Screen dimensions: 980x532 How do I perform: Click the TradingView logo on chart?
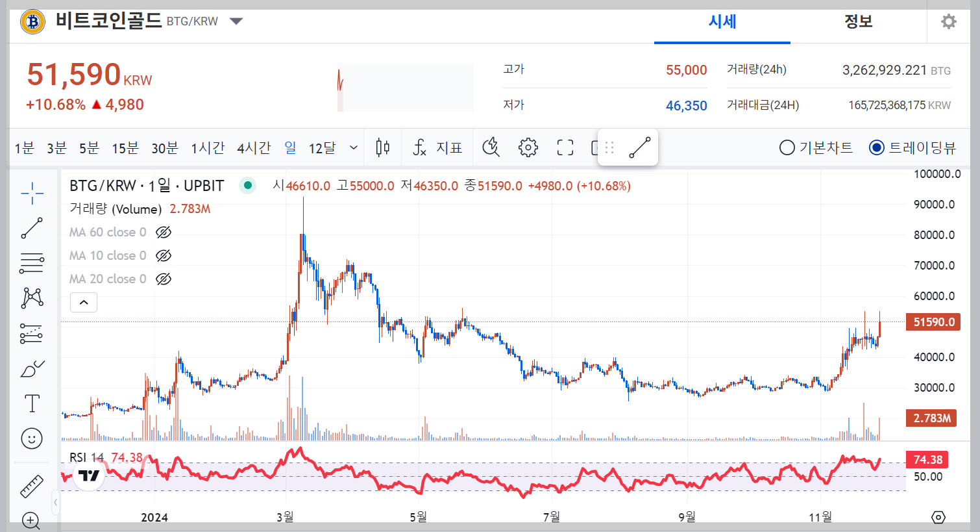tap(89, 475)
